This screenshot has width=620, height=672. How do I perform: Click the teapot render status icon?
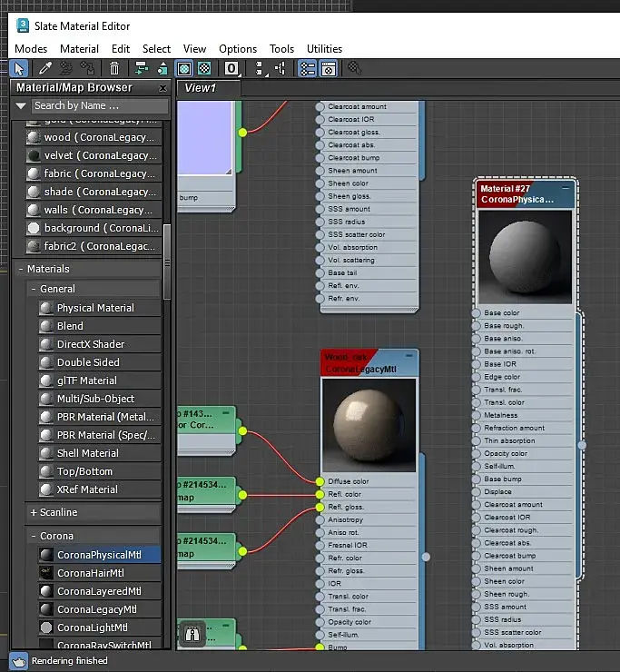(18, 661)
